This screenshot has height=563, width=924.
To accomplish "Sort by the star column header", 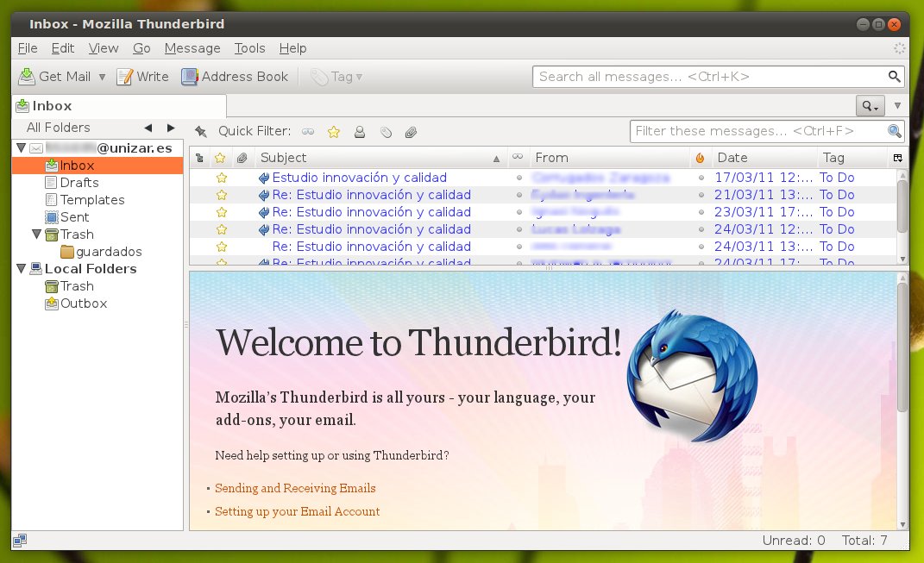I will tap(220, 158).
